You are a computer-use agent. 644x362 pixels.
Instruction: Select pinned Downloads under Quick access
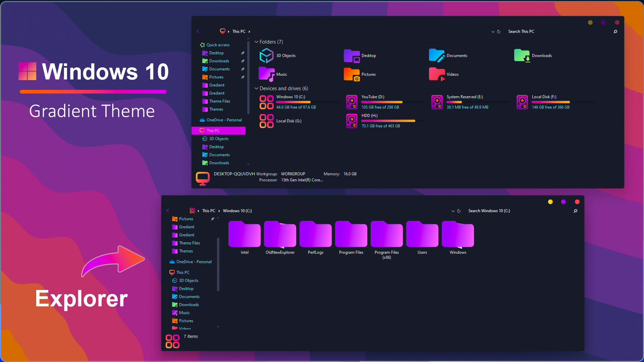pos(219,61)
